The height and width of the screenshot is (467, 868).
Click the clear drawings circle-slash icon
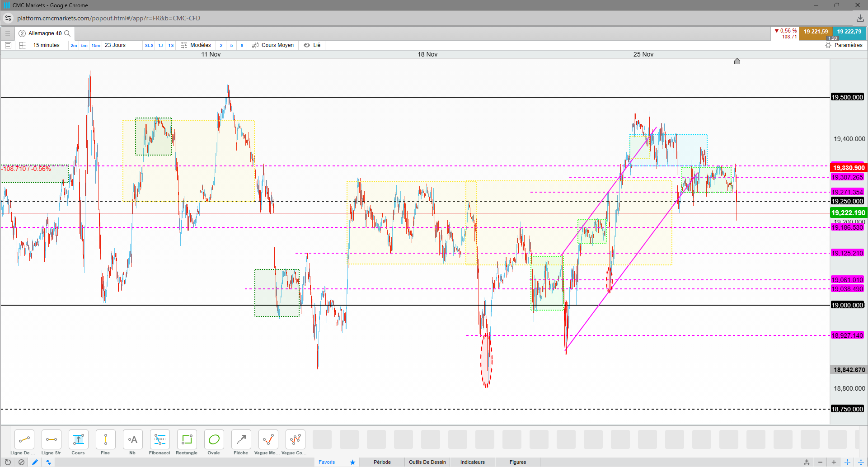click(21, 462)
